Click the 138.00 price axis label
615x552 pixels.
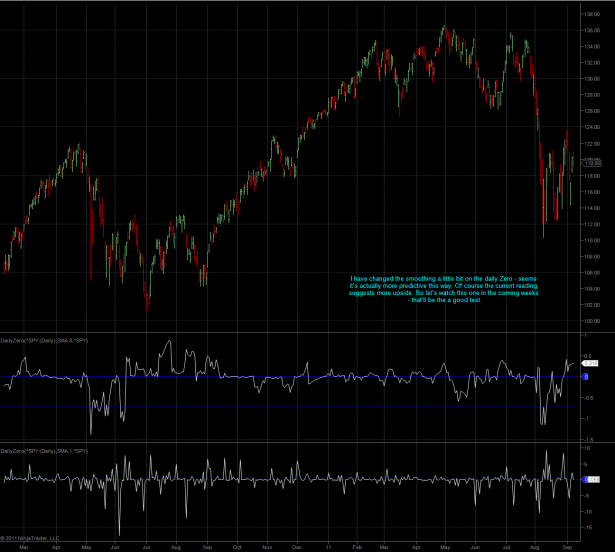tap(592, 14)
